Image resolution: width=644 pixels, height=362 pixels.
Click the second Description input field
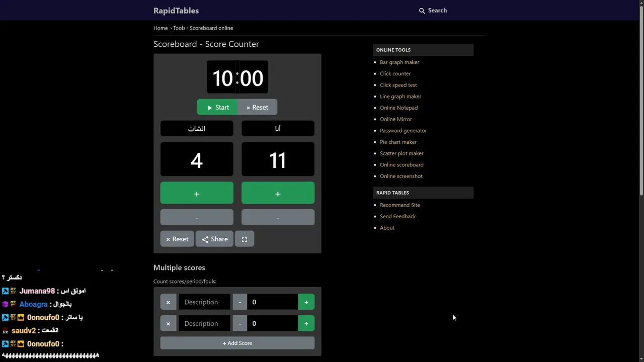pyautogui.click(x=205, y=324)
